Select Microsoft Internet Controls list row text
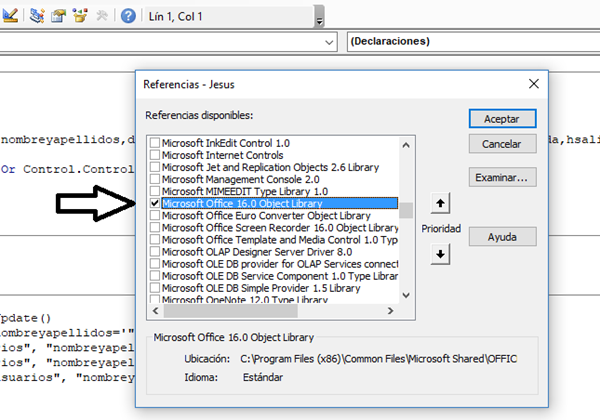This screenshot has height=420, width=600. coord(222,155)
